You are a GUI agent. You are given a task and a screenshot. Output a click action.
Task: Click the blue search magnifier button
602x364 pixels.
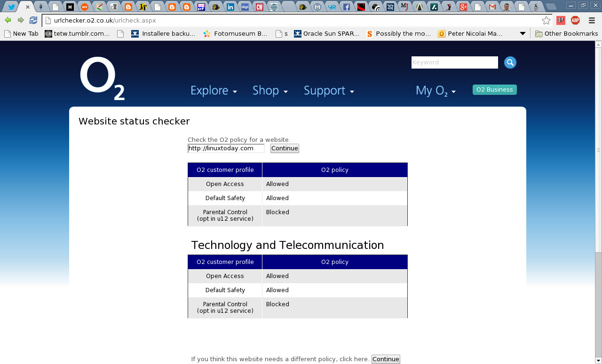(510, 62)
